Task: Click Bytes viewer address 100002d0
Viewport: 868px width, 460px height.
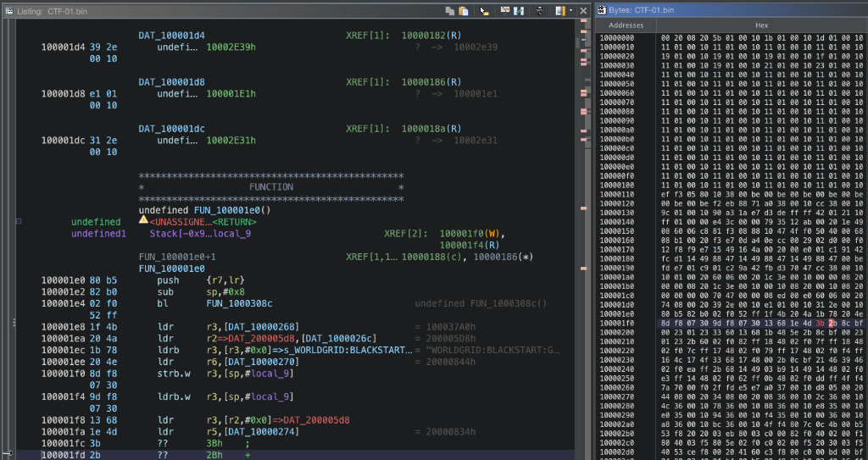Action: coord(617,452)
